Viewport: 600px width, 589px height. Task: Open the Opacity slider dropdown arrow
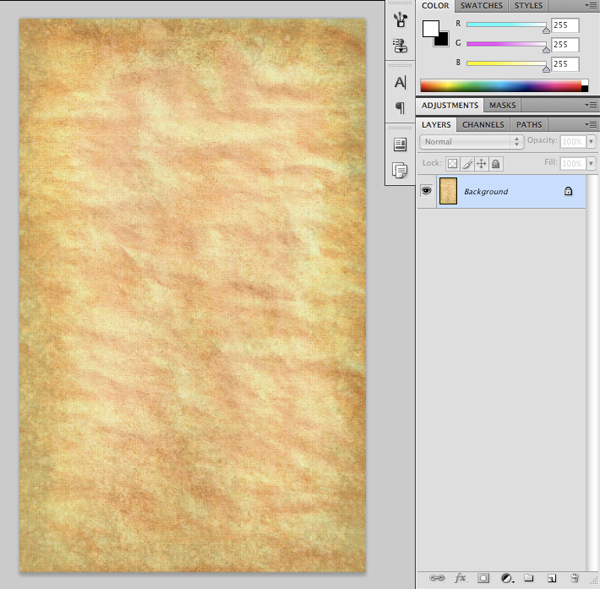[591, 141]
